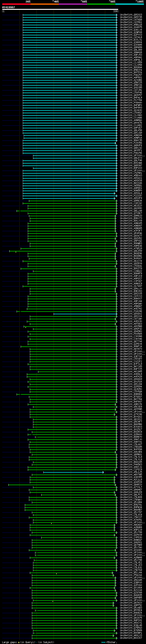Select hit label UniRef100_Q9M634

[131, 201]
